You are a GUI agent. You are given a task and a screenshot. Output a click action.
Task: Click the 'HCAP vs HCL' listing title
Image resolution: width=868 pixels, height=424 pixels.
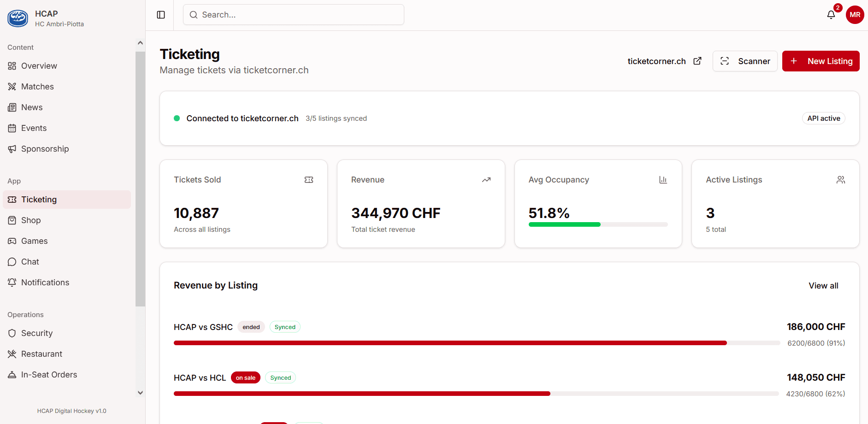pyautogui.click(x=200, y=378)
